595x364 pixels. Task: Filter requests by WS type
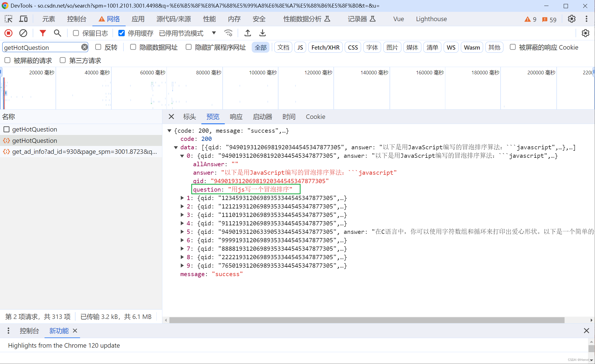[451, 47]
